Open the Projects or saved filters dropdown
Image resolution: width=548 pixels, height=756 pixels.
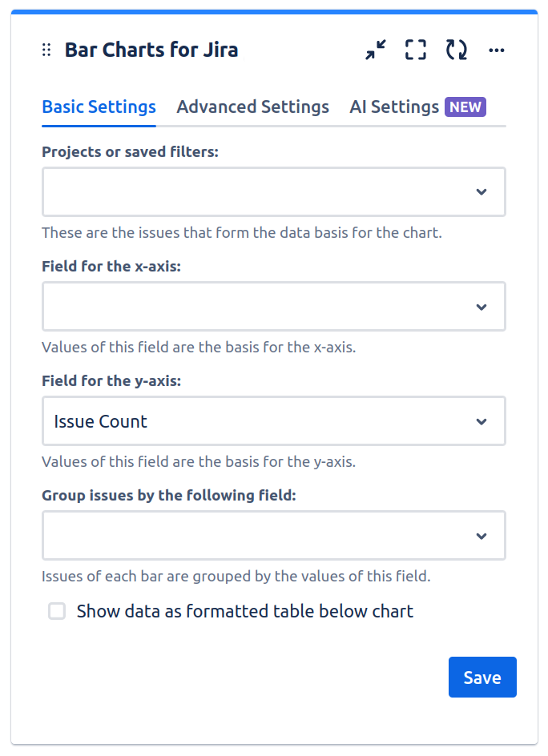coord(256,192)
